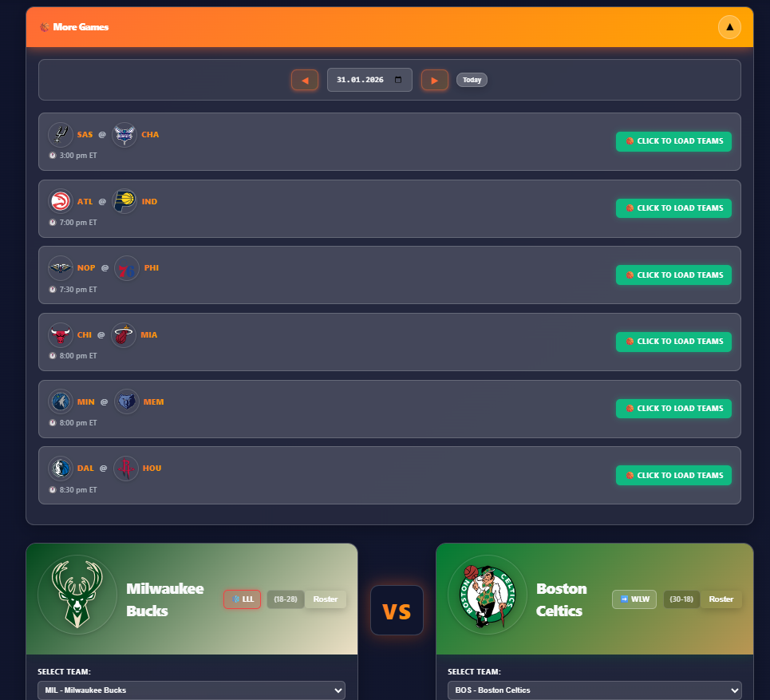Open the BOS - Boston Celtics team dropdown
770x700 pixels.
pos(594,690)
